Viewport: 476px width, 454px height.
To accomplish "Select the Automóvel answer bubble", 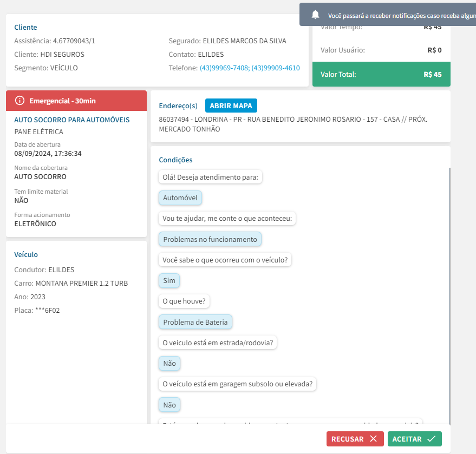I will pyautogui.click(x=180, y=198).
